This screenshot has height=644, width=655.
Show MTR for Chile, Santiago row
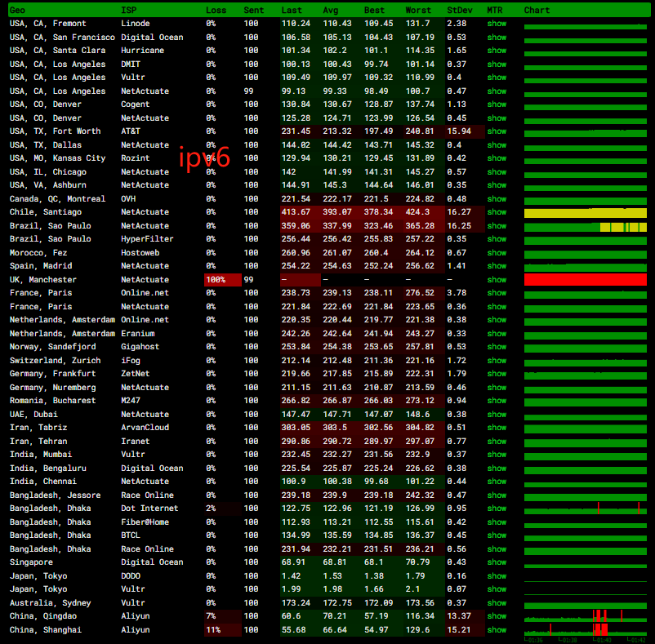pos(497,212)
